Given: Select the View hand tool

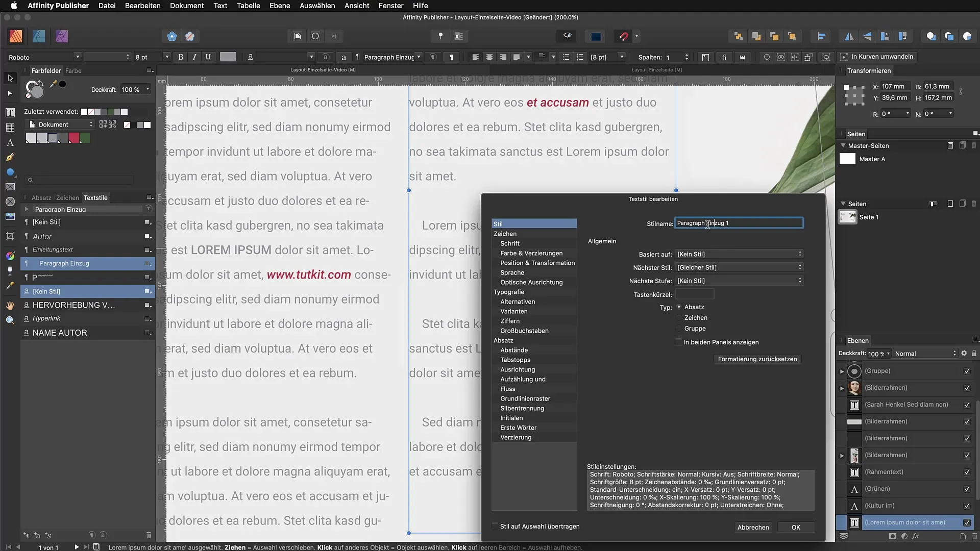Looking at the screenshot, I should coord(10,306).
